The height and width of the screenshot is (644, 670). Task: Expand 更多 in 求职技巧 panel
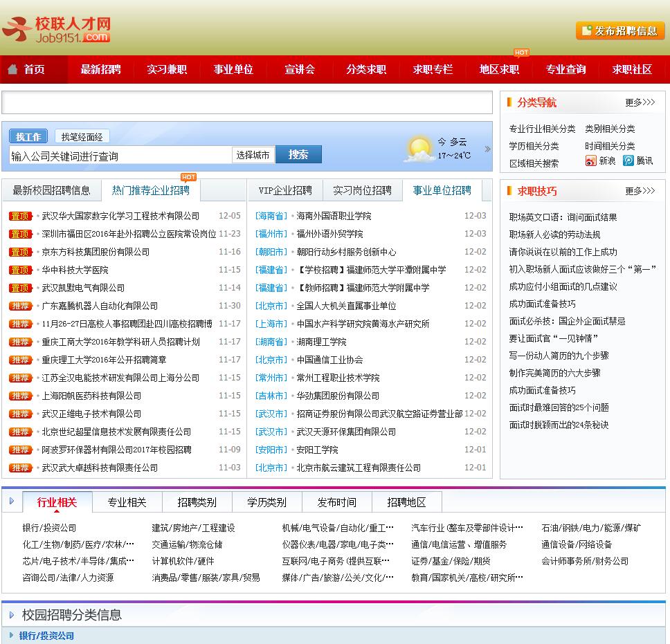[x=640, y=190]
